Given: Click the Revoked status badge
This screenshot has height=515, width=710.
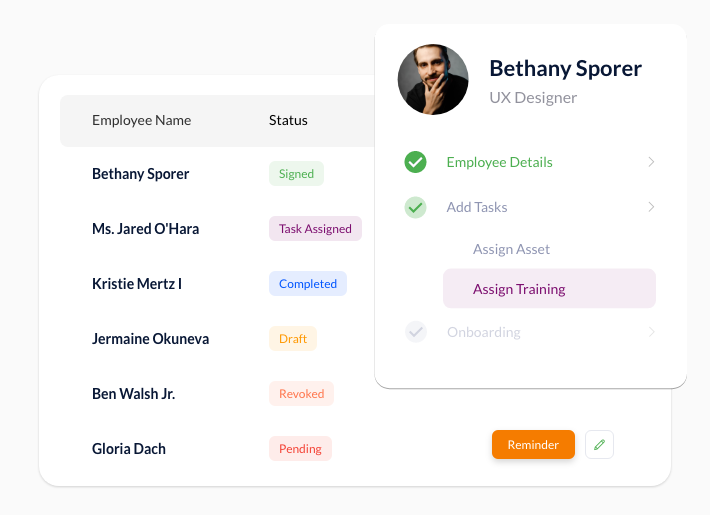Looking at the screenshot, I should click(x=302, y=394).
